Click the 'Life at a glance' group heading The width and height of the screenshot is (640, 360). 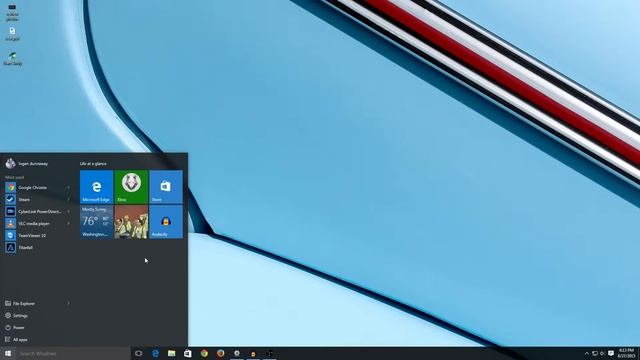coord(93,164)
